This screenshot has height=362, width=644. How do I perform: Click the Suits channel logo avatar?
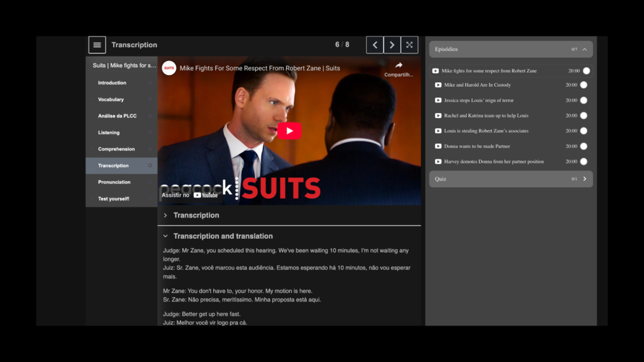coord(169,68)
